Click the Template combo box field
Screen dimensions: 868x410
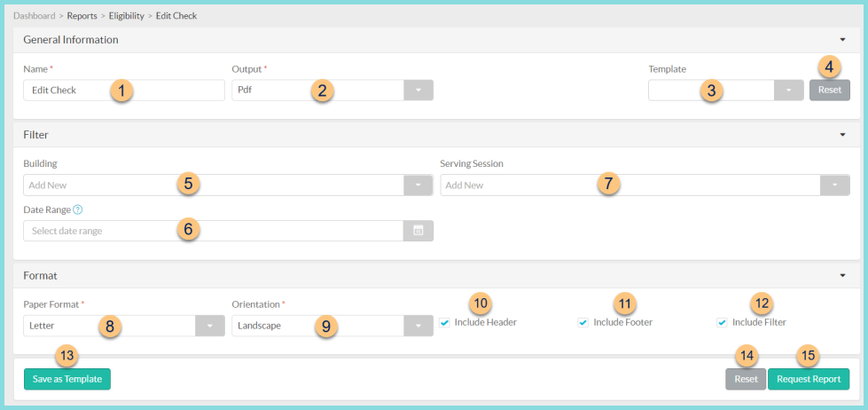point(711,90)
